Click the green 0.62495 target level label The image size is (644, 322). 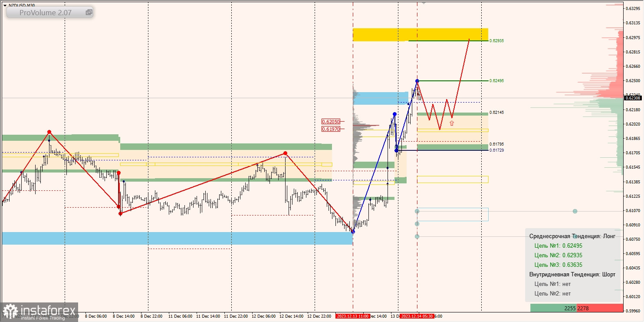click(496, 80)
